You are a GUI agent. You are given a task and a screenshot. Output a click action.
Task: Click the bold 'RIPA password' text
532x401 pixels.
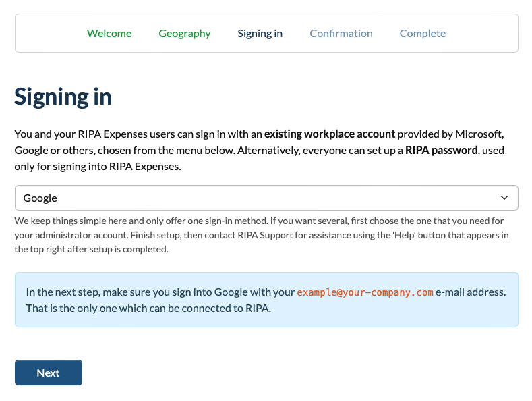click(442, 150)
